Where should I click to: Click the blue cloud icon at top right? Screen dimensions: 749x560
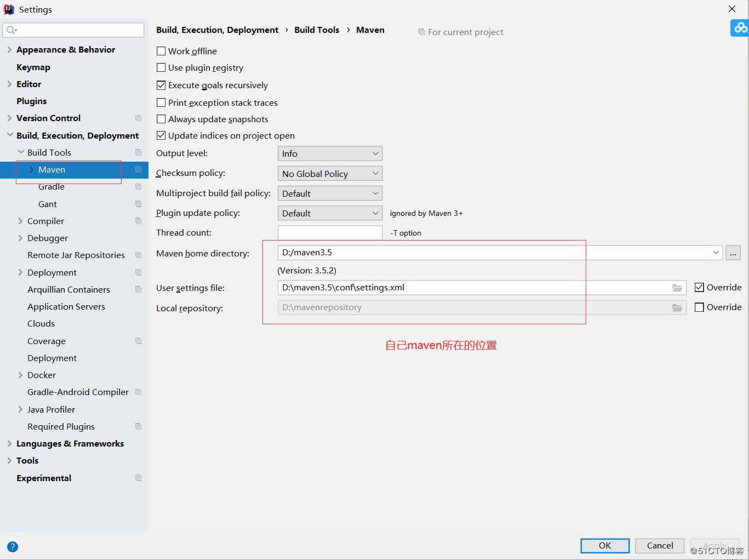pos(740,27)
